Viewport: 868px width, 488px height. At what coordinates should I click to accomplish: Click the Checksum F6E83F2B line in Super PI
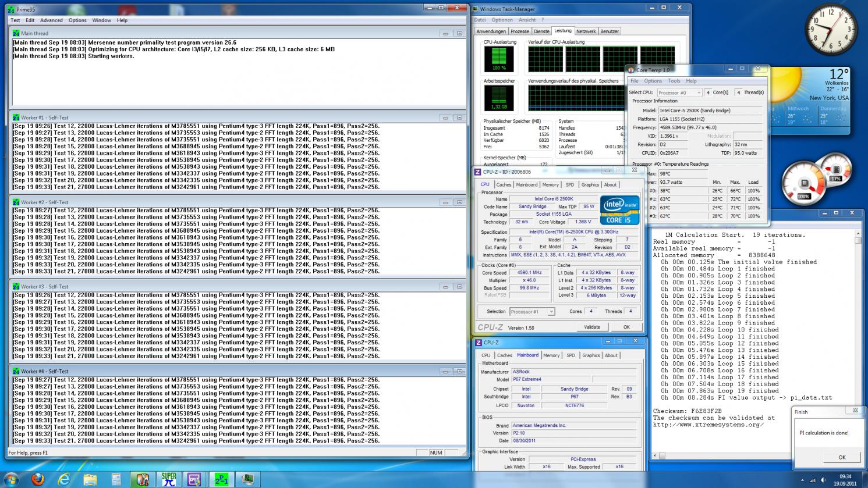687,411
